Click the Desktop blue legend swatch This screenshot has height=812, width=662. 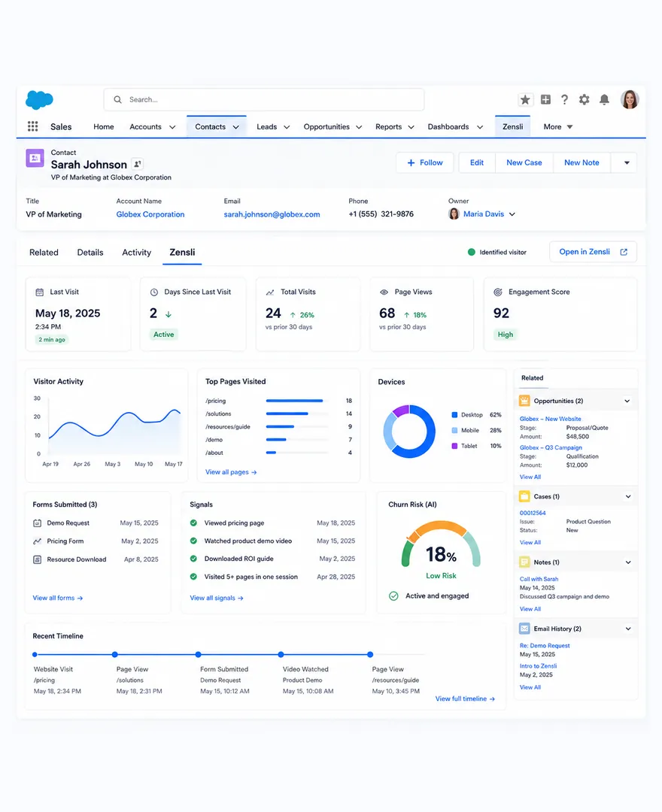(x=455, y=415)
